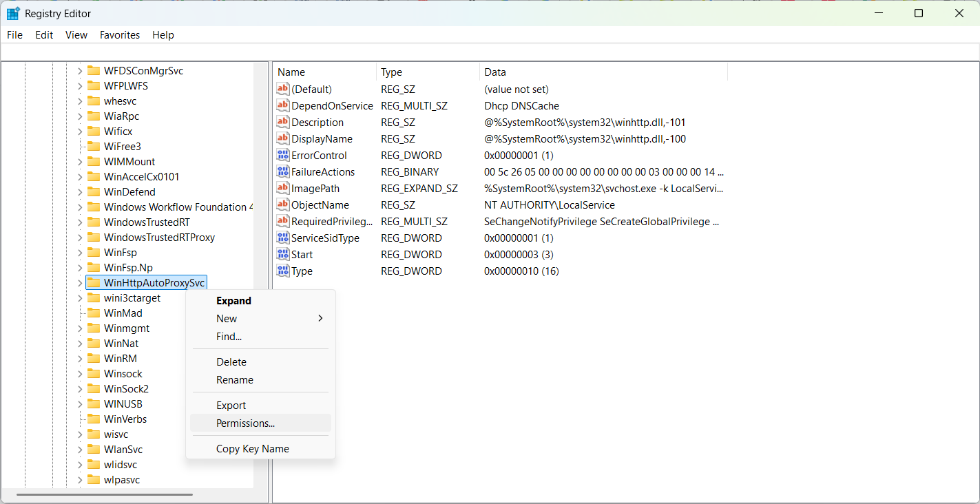Screen dimensions: 980x504
Task: Click the Registry Editor app icon in title bar
Action: coord(13,14)
